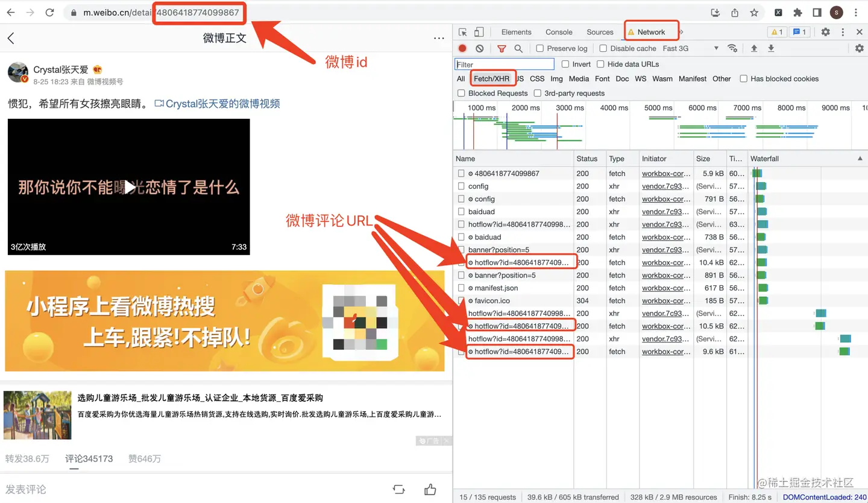Open the network request filter funnel icon
The width and height of the screenshot is (868, 503).
point(502,48)
